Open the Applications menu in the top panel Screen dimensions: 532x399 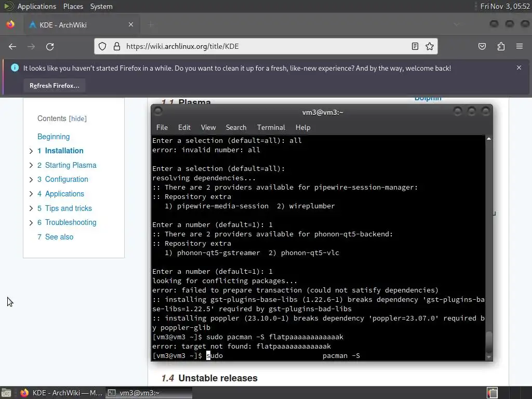37,6
